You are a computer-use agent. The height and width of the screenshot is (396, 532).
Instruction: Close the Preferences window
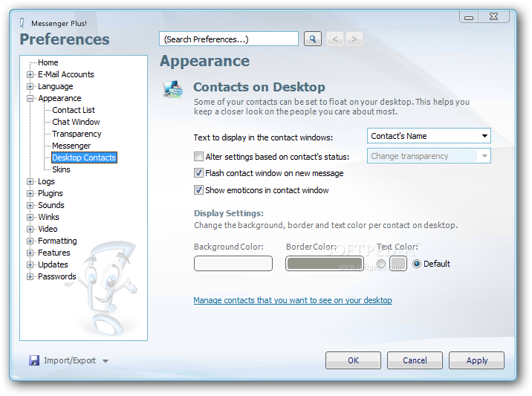493,16
